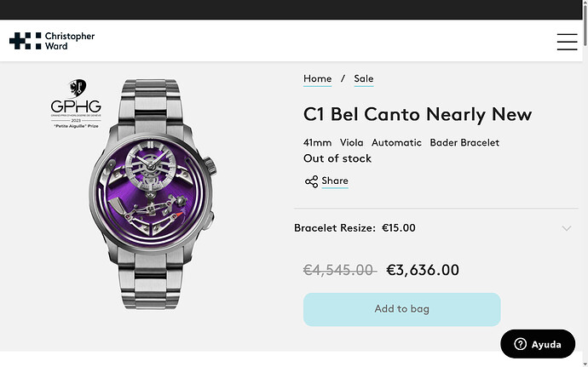
Task: Click the sale price €3,636.00
Action: click(423, 270)
